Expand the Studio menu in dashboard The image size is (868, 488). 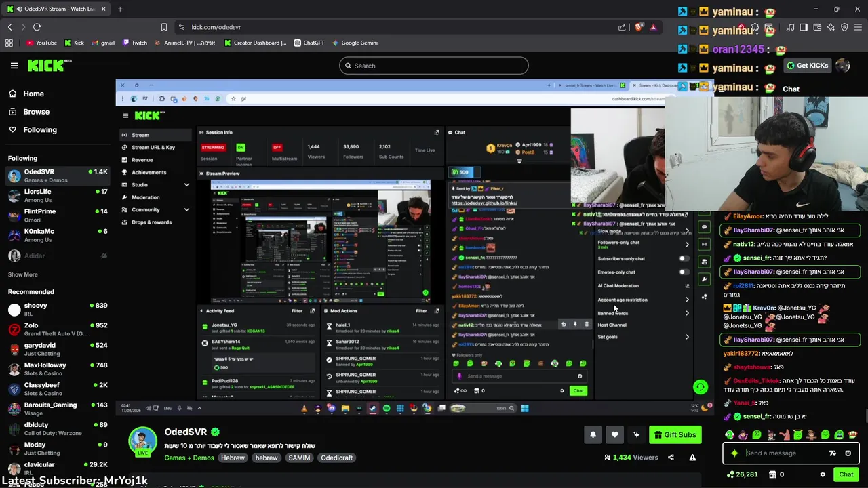click(x=186, y=184)
